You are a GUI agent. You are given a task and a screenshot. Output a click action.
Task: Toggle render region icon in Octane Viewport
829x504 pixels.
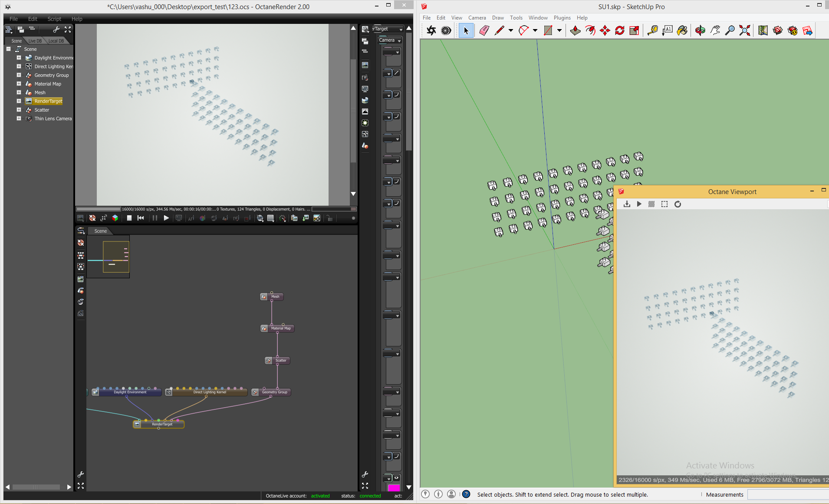point(665,204)
